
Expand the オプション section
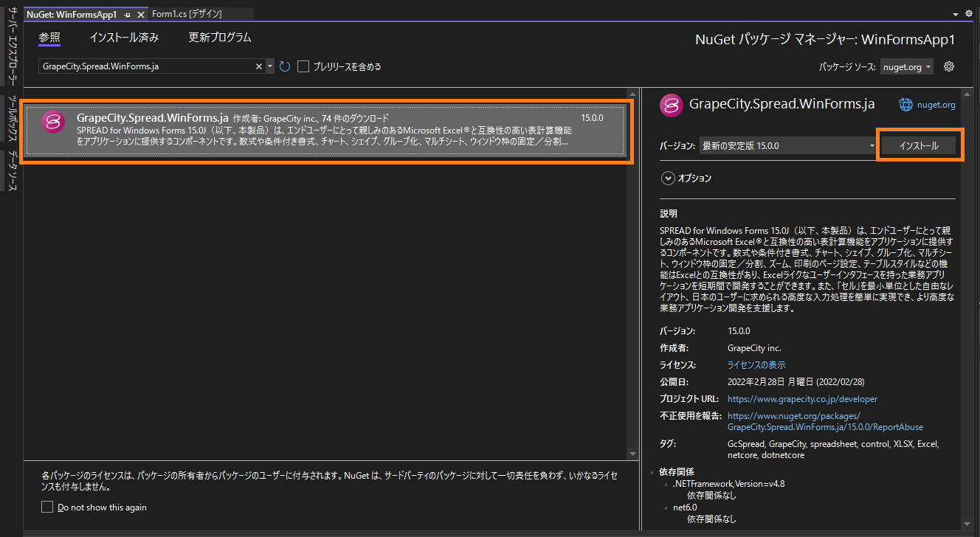click(669, 178)
